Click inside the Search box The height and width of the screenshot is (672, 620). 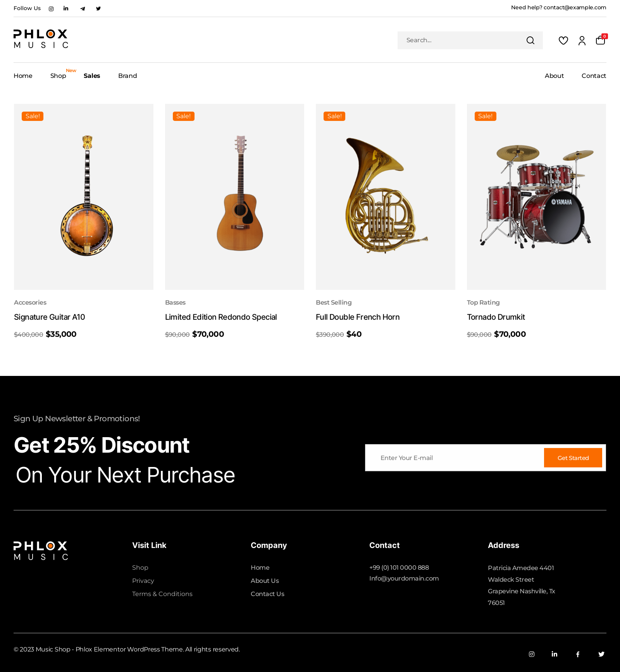click(x=461, y=40)
